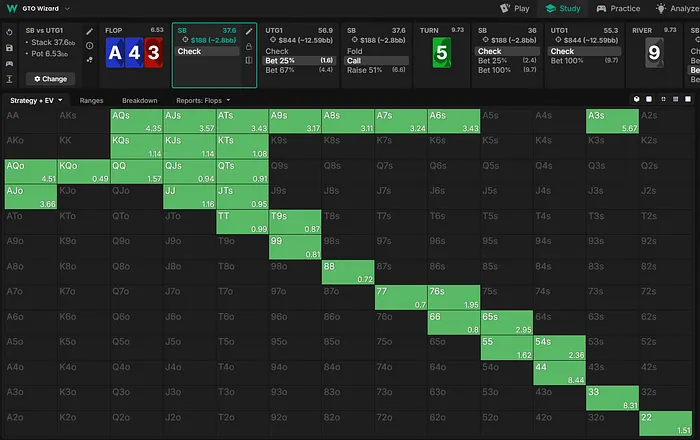Click the green 5 turn card
The image size is (700, 440).
tap(442, 53)
